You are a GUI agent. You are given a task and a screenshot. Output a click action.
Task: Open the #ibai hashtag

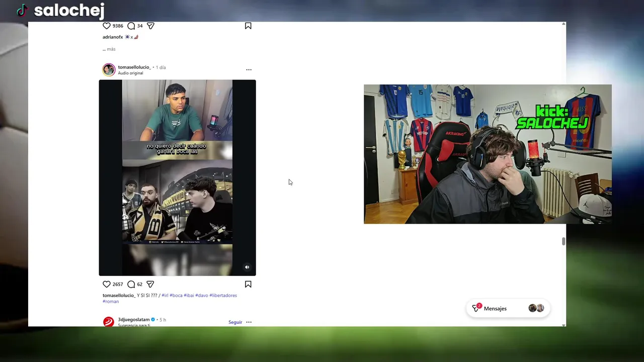189,296
